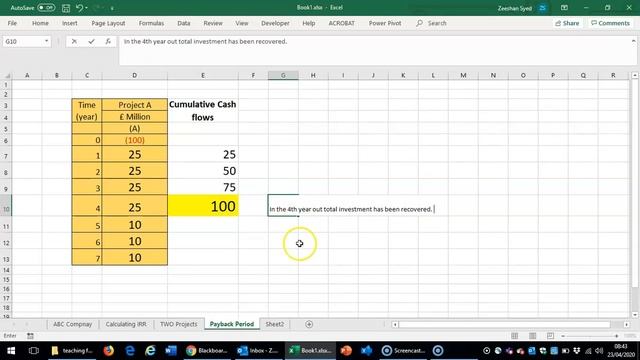
Task: Click the Name Box showing G10
Action: (22, 41)
